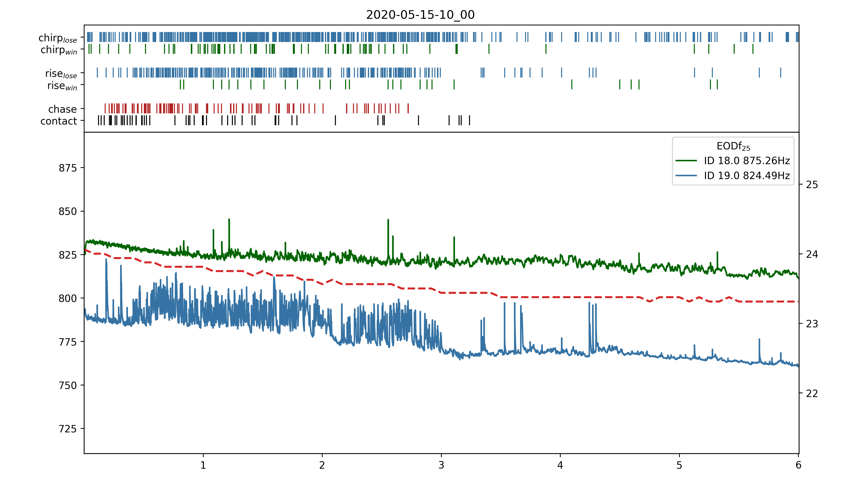Click the contact row label

click(58, 121)
